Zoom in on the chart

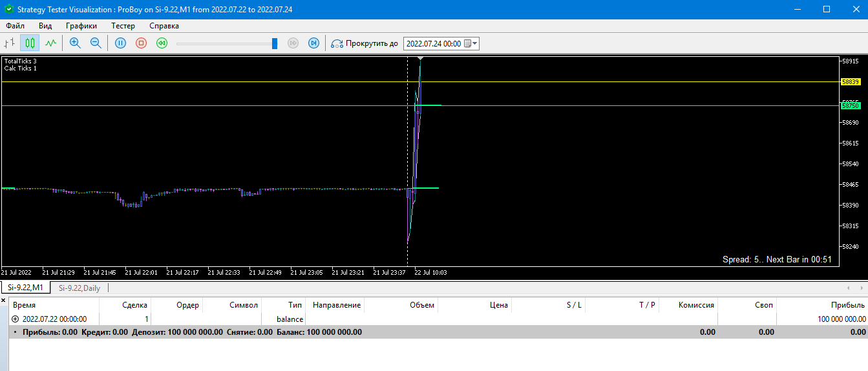point(75,43)
